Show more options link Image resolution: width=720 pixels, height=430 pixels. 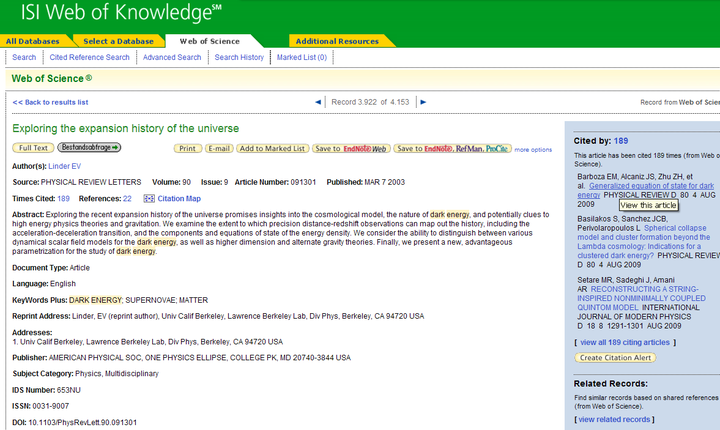click(533, 150)
